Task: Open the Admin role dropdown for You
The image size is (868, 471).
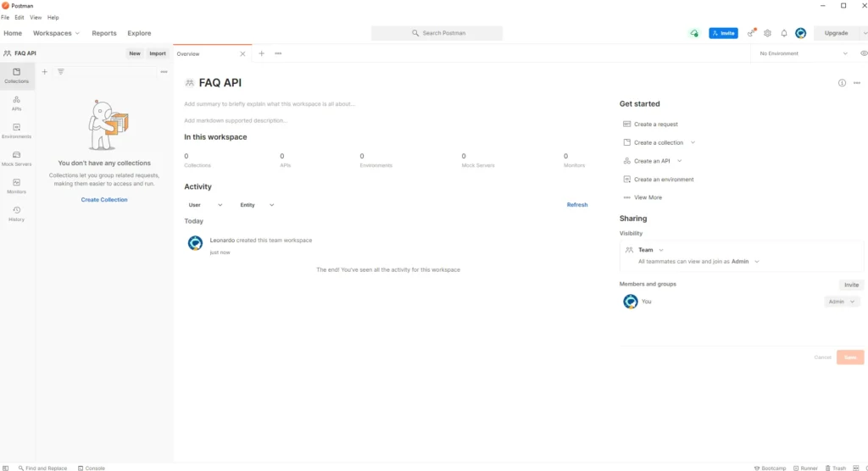Action: point(842,302)
